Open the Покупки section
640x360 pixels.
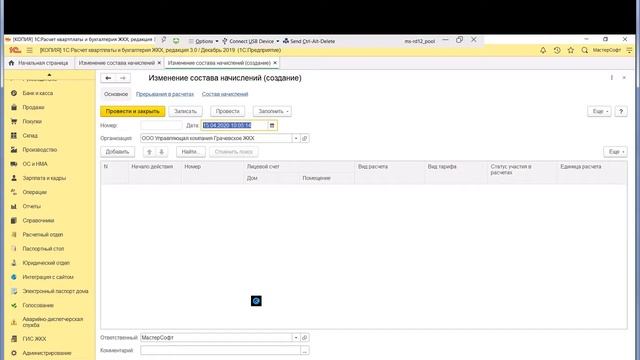tap(32, 121)
